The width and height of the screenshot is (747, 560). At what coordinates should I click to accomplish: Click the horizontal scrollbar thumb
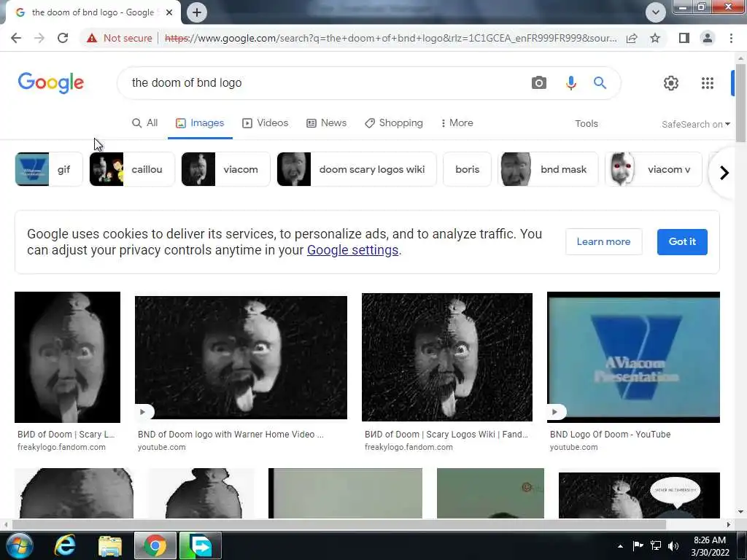(x=338, y=525)
